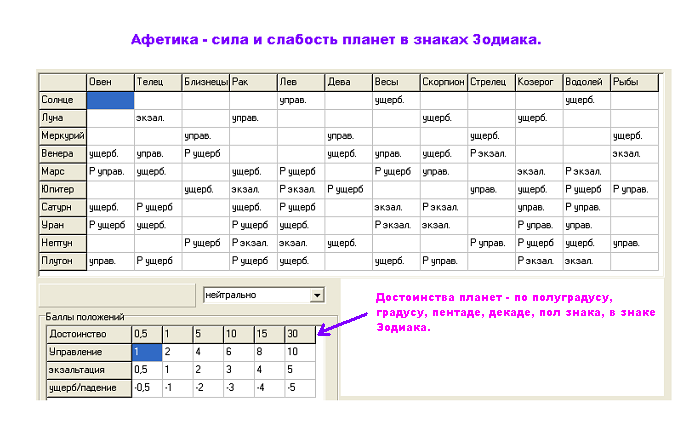Select the Плутон row header
Viewport: 700px width, 430px height.
coord(62,261)
